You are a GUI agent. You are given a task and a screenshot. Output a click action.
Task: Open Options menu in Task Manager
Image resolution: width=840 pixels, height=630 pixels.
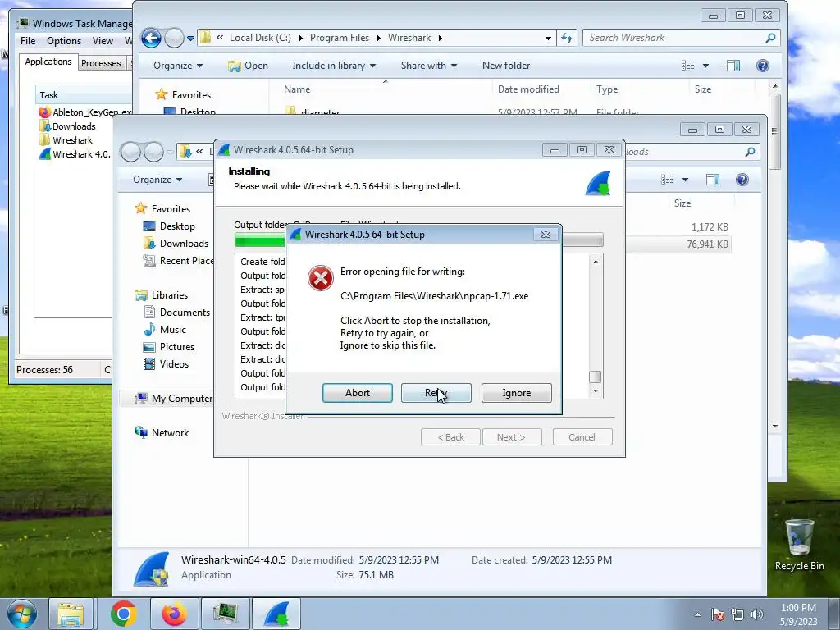pos(64,41)
